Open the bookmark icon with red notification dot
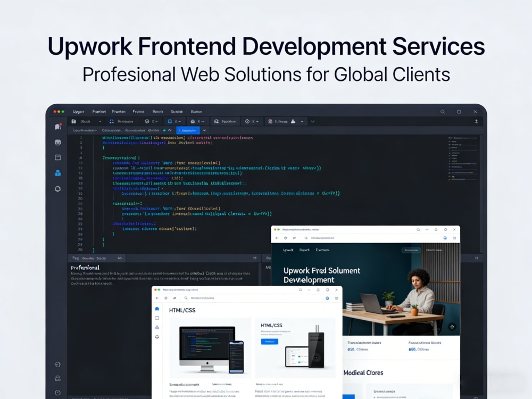The width and height of the screenshot is (532, 399). point(58,127)
